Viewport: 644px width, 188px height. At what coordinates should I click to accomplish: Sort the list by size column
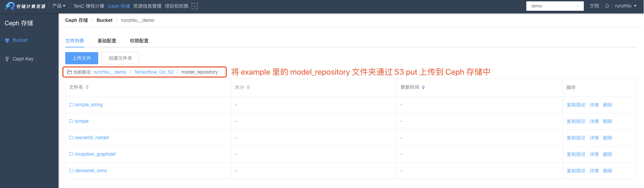tap(248, 87)
